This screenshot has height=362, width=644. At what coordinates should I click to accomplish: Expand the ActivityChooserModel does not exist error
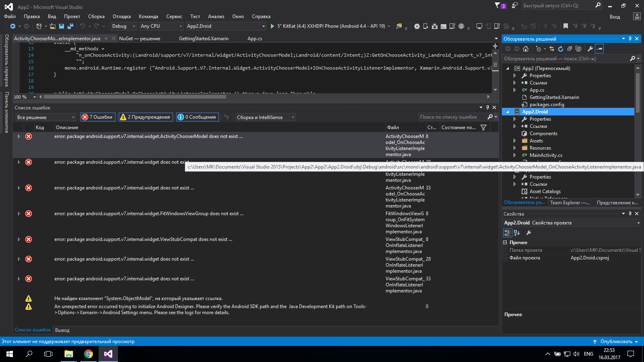click(x=19, y=136)
